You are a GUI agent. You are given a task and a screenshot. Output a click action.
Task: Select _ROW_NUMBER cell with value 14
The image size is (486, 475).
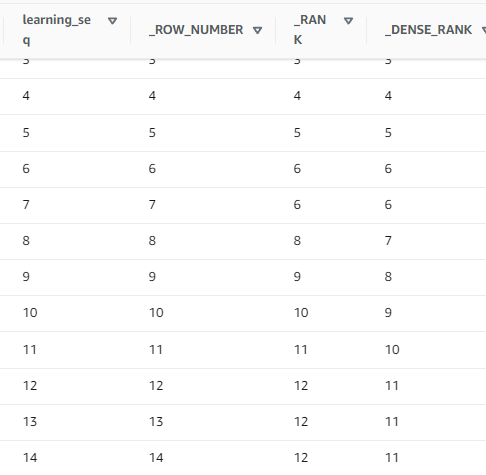click(156, 458)
